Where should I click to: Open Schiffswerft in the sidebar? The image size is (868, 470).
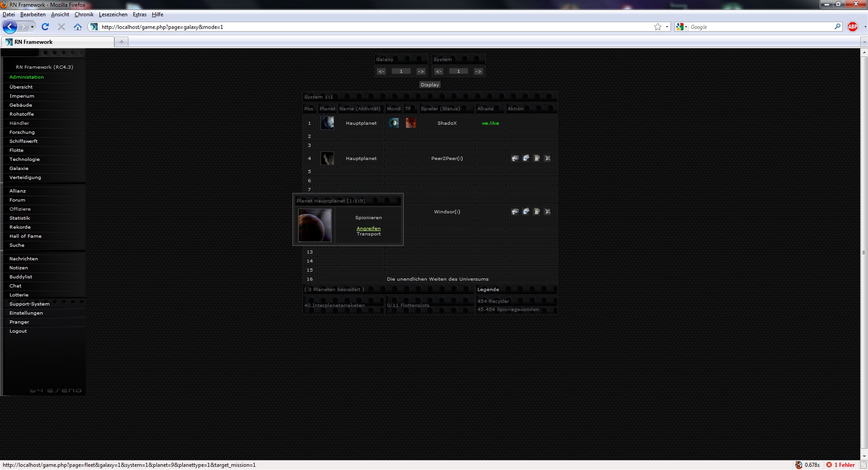coord(24,141)
